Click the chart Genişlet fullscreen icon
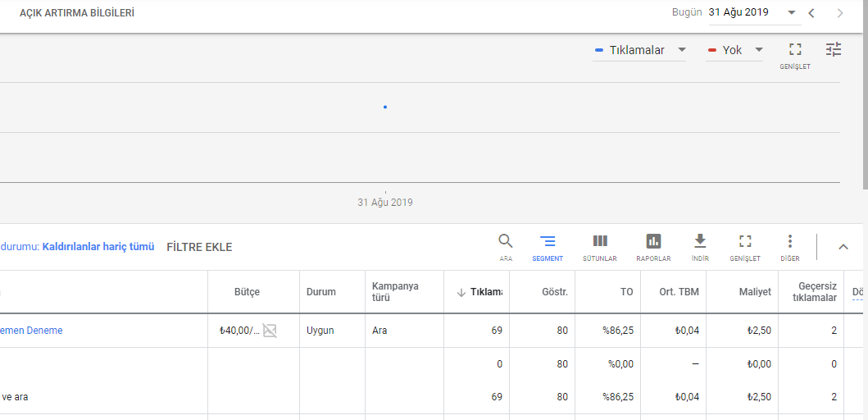868x420 pixels. tap(795, 50)
